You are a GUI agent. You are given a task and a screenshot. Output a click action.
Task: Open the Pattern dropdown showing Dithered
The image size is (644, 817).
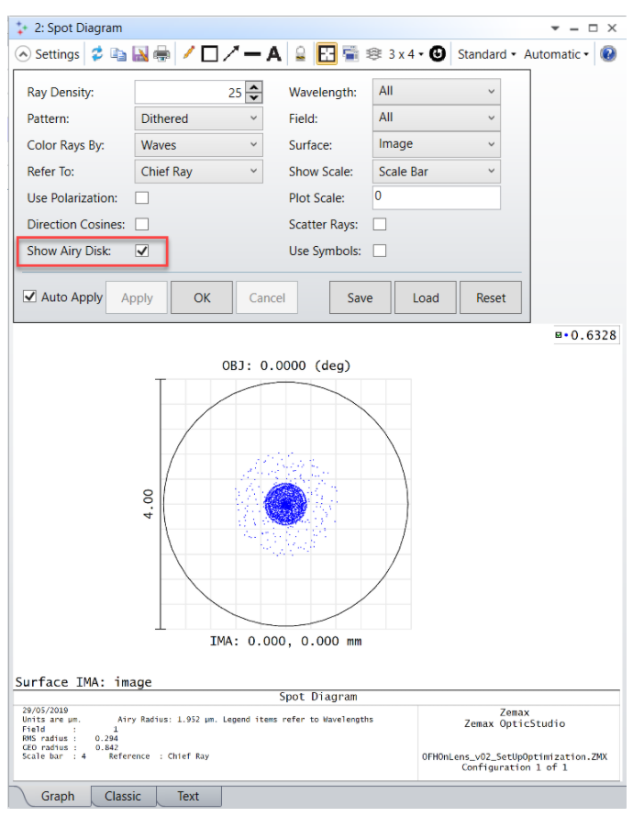(198, 118)
